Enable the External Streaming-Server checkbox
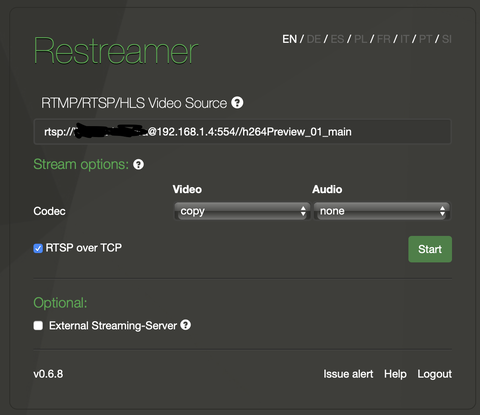The height and width of the screenshot is (415, 480). click(x=38, y=326)
